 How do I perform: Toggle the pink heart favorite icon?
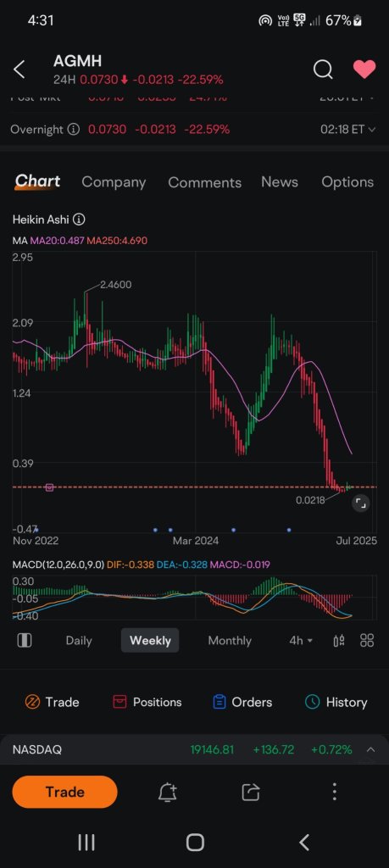364,70
